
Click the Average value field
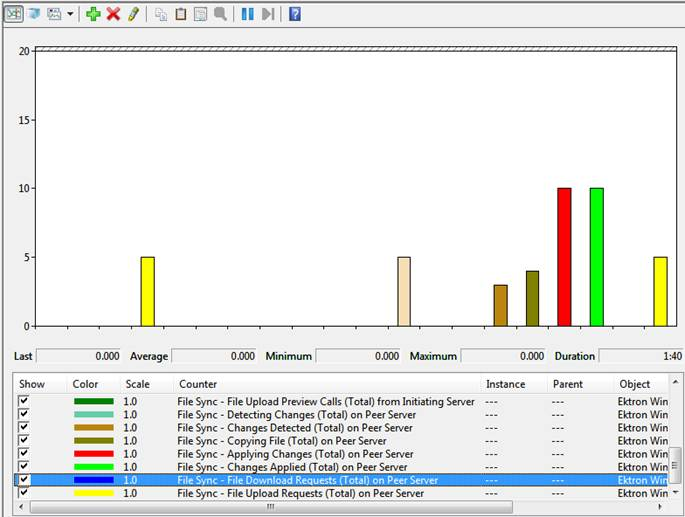click(x=214, y=356)
